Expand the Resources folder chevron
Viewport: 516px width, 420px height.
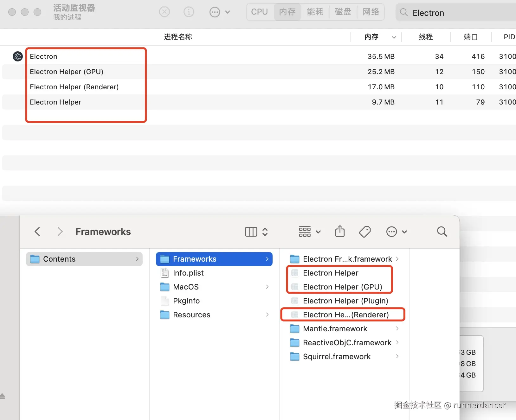coord(267,315)
